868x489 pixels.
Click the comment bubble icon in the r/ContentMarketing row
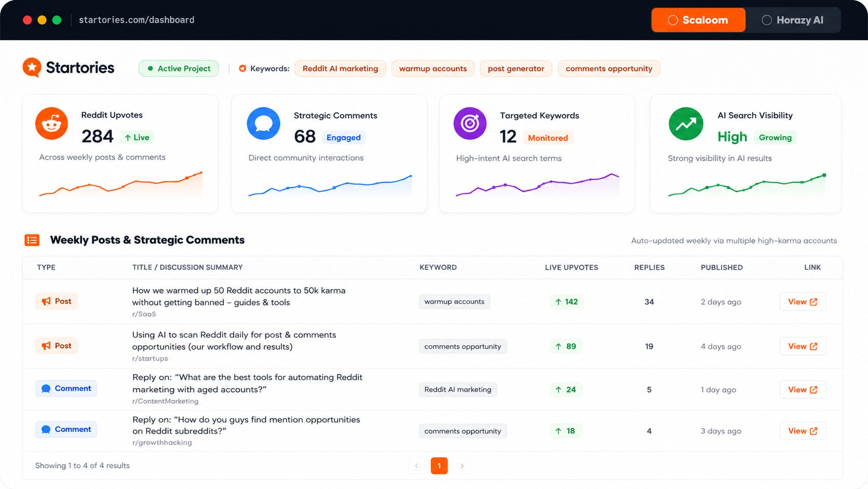pyautogui.click(x=46, y=389)
